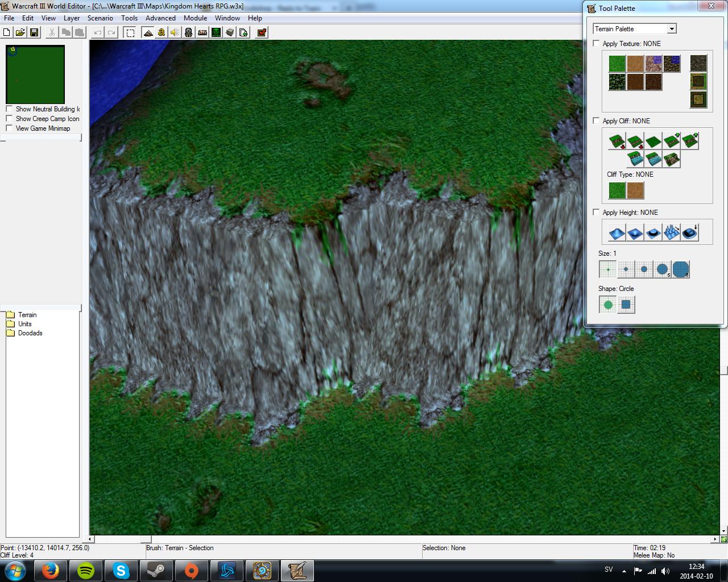Click the system tray volume icon
The height and width of the screenshot is (582, 728).
(x=665, y=571)
